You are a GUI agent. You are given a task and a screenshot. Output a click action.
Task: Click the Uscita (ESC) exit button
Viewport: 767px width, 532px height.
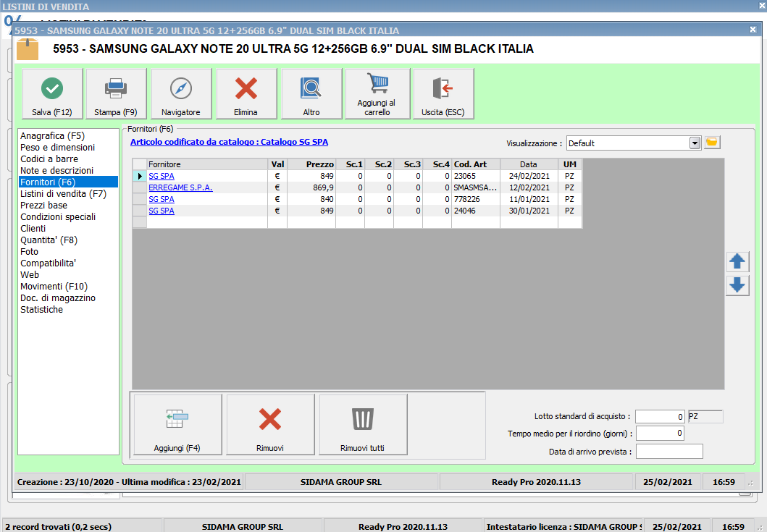pos(443,93)
